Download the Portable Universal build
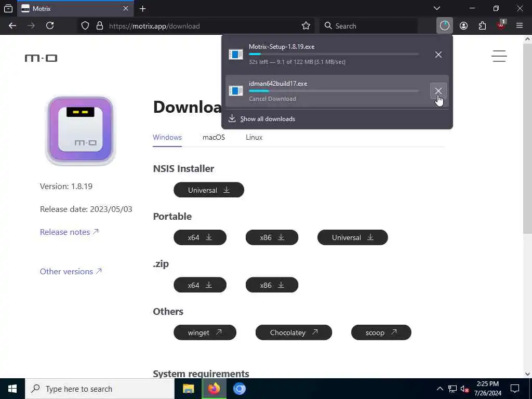 tap(353, 237)
